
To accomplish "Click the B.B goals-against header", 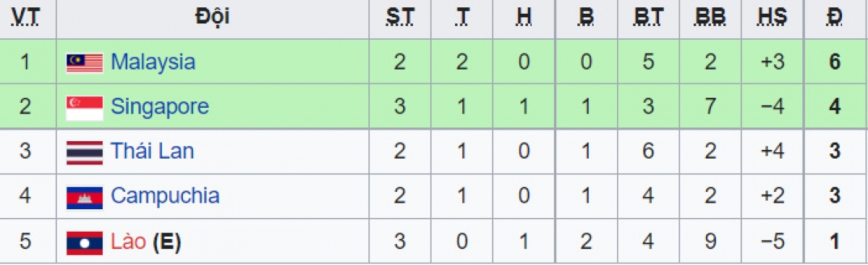I will pos(710,18).
